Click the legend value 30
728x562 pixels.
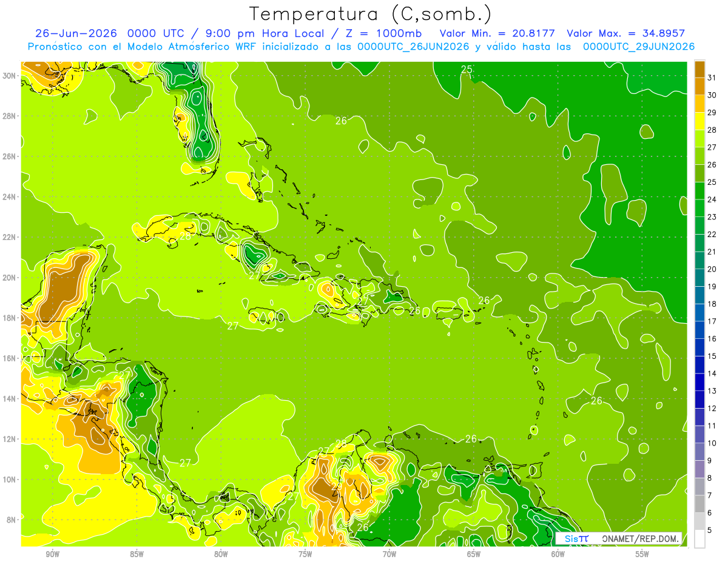tap(712, 95)
